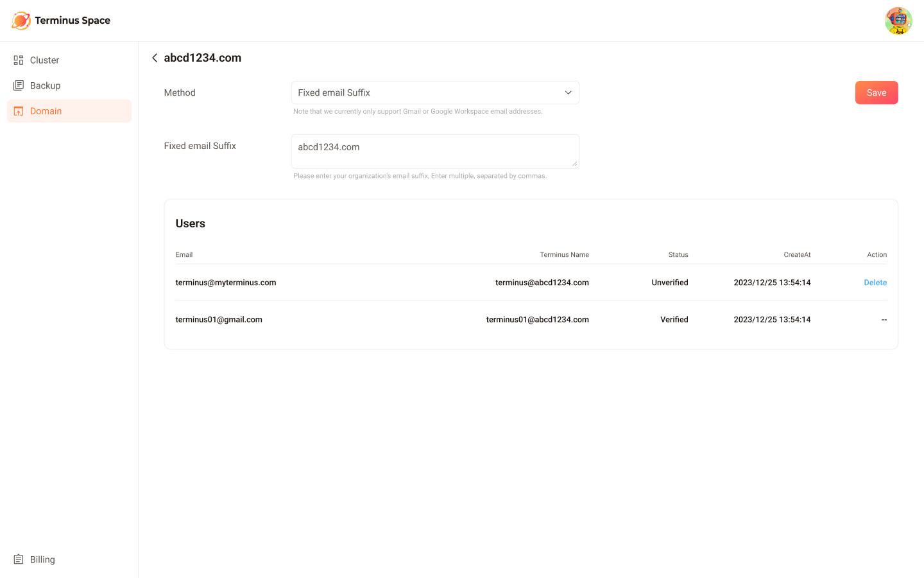Image resolution: width=924 pixels, height=578 pixels.
Task: Click the Email column header
Action: point(184,255)
